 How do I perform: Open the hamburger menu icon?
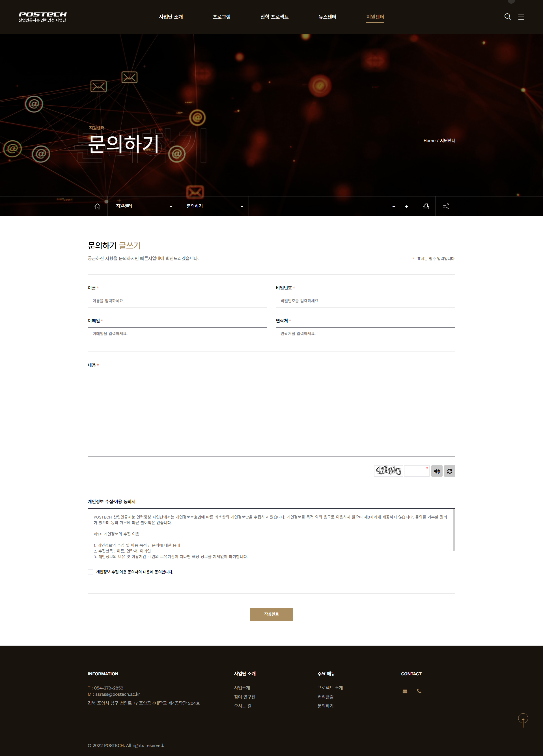click(521, 17)
